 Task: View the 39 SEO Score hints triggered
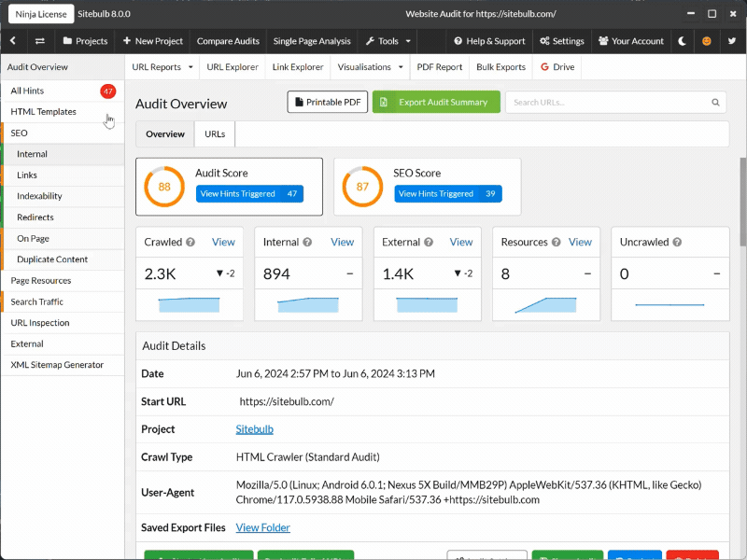[x=448, y=194]
